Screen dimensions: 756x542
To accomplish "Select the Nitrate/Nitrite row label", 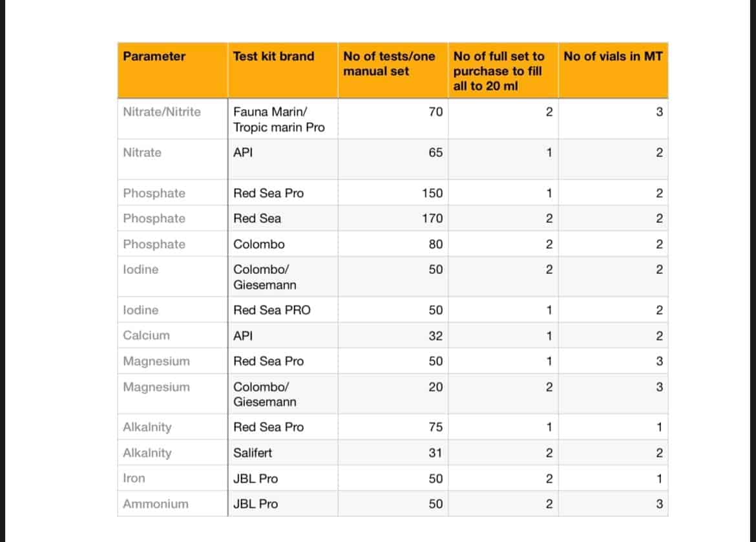I will pyautogui.click(x=162, y=112).
